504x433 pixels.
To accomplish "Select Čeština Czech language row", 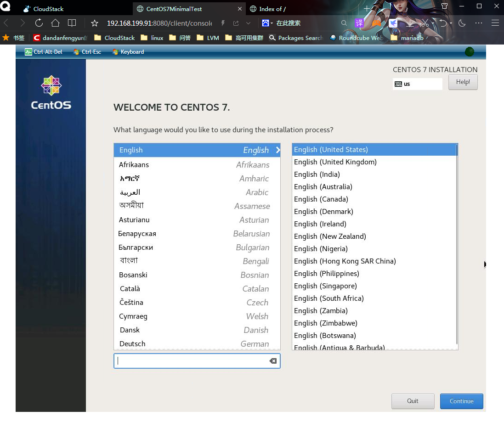I will 197,303.
